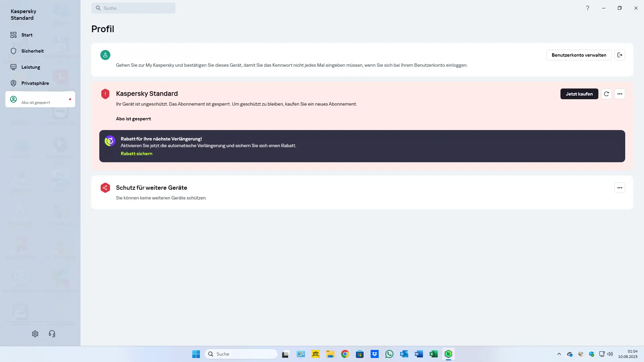644x362 pixels.
Task: Click the red shield warning icon
Action: (x=105, y=94)
